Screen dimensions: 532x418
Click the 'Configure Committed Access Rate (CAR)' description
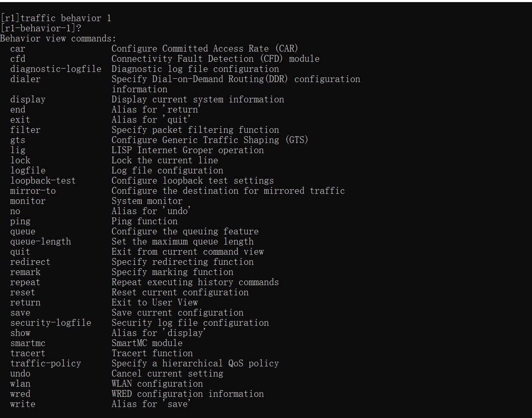tap(205, 49)
